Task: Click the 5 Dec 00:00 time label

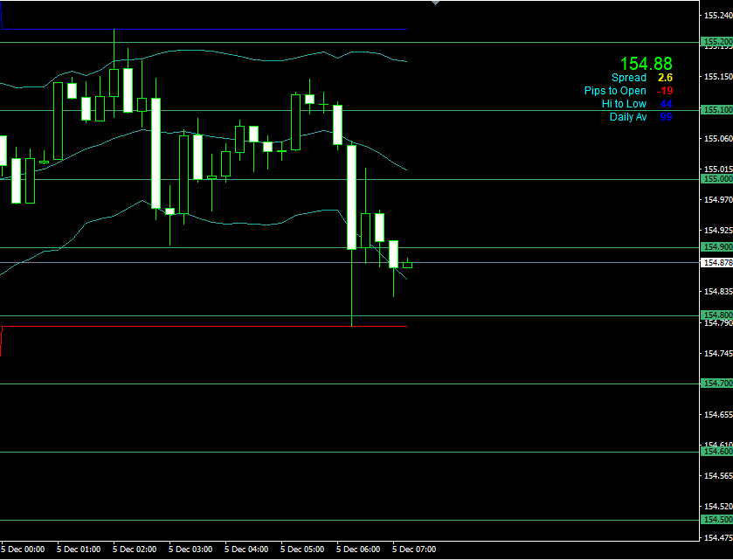Action: coord(26,550)
